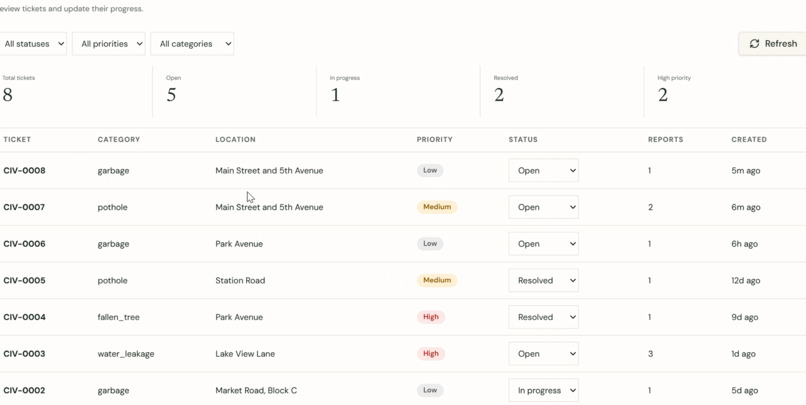Click the CREATED column header
Viewport: 806px width, 405px height.
click(749, 139)
